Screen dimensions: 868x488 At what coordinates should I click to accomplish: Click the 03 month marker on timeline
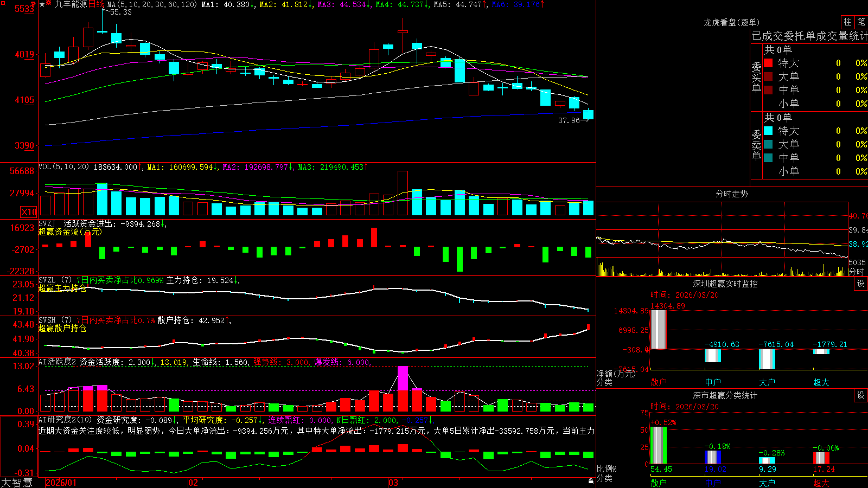click(393, 483)
